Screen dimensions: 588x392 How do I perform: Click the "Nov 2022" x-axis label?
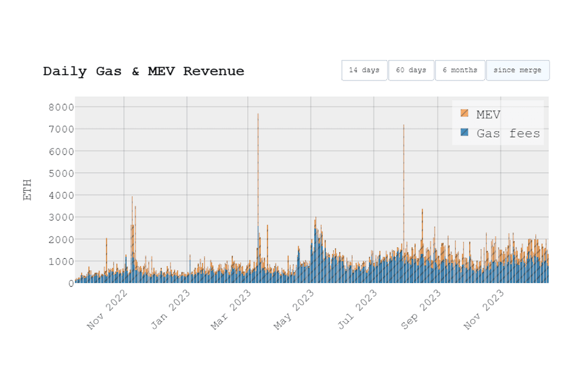click(x=107, y=310)
